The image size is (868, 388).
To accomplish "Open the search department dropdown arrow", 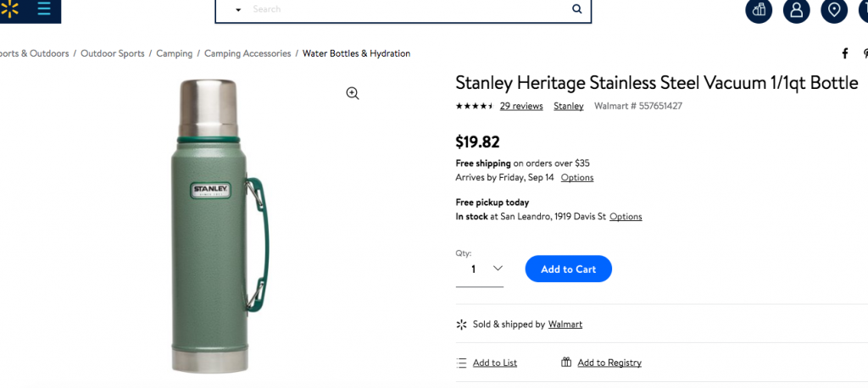I will click(238, 9).
